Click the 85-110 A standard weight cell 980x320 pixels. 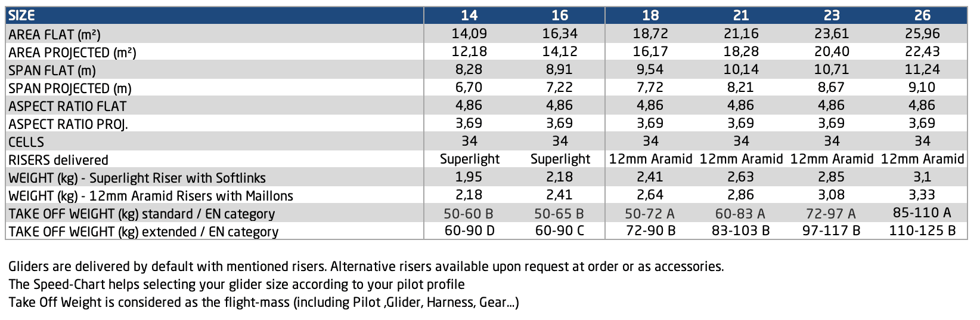[x=922, y=212]
